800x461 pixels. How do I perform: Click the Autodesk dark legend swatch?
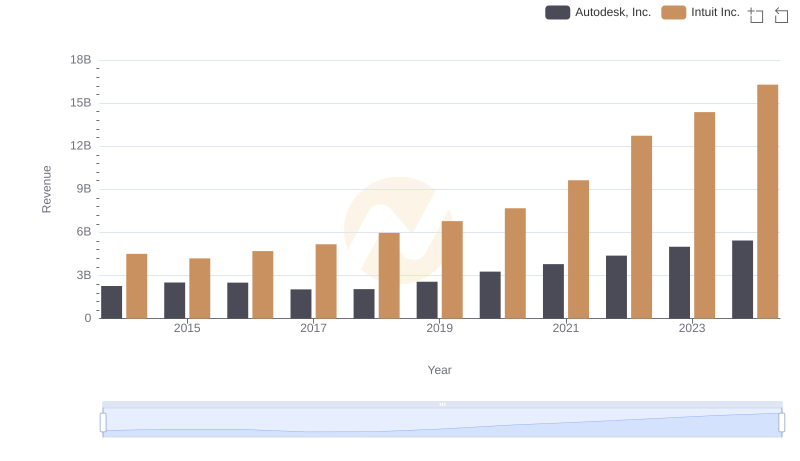pyautogui.click(x=557, y=12)
